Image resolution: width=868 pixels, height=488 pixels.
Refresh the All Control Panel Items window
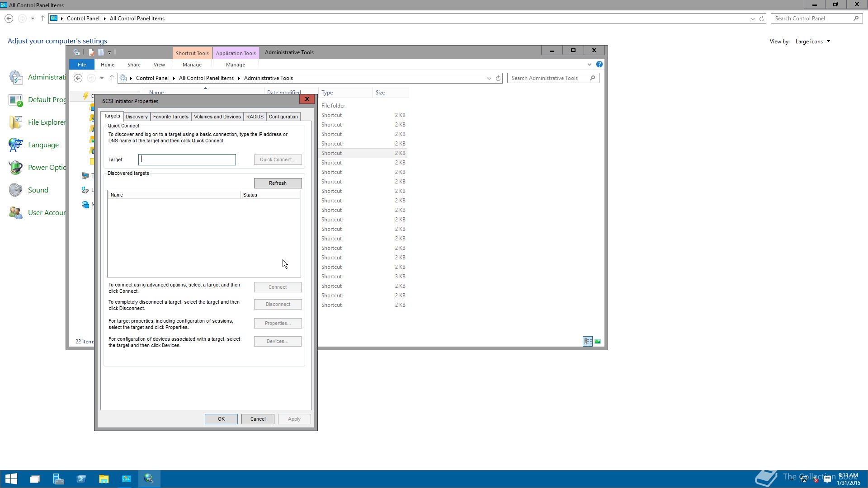click(762, 19)
